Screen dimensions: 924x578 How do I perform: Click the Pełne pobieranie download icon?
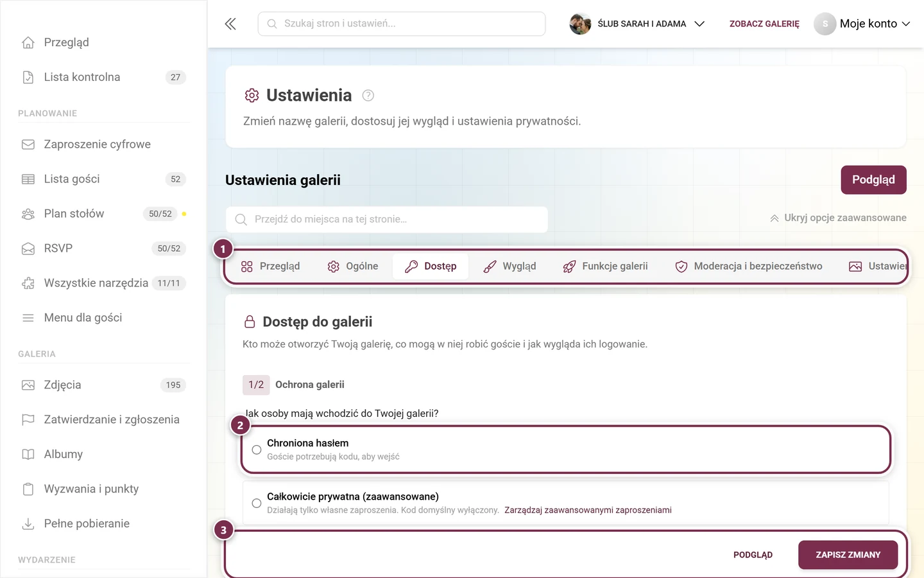(28, 524)
